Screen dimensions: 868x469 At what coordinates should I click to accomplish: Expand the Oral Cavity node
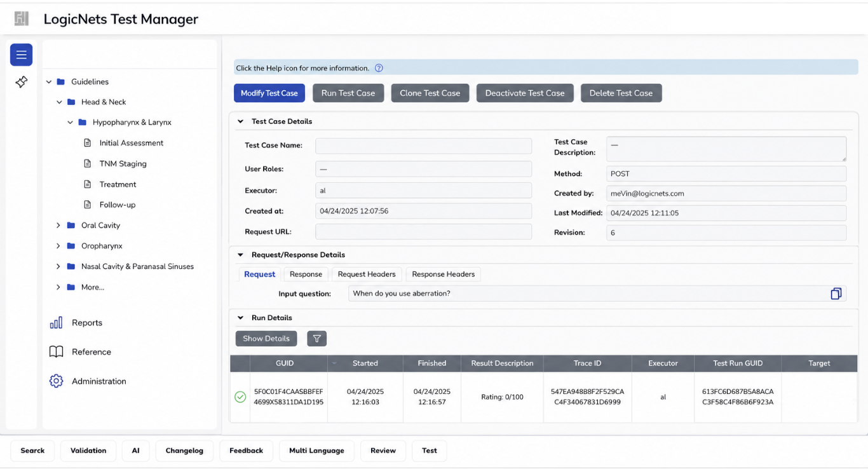coord(58,226)
